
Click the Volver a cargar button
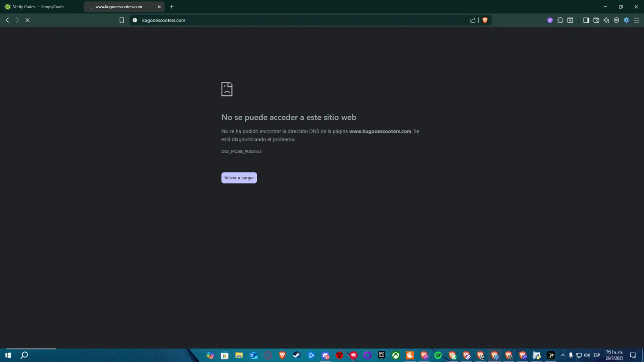click(239, 178)
